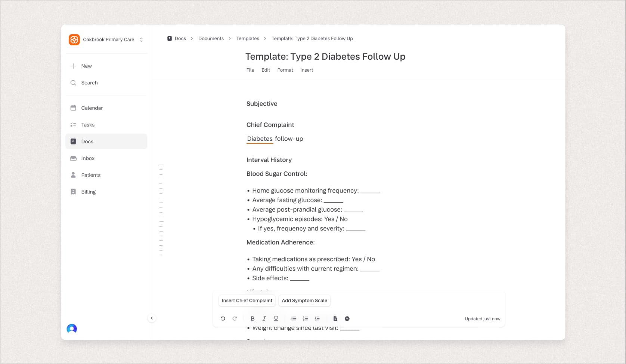Click the undo arrow in the editor toolbar

click(223, 318)
